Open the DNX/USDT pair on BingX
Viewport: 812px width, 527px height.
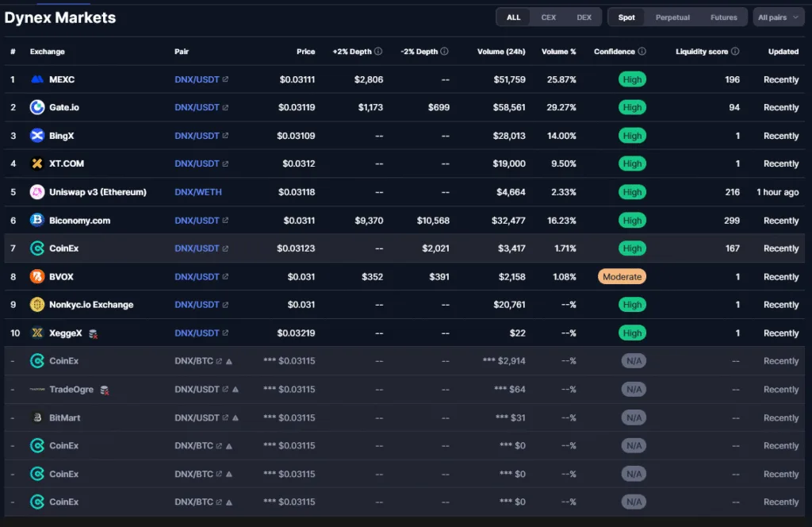tap(197, 136)
